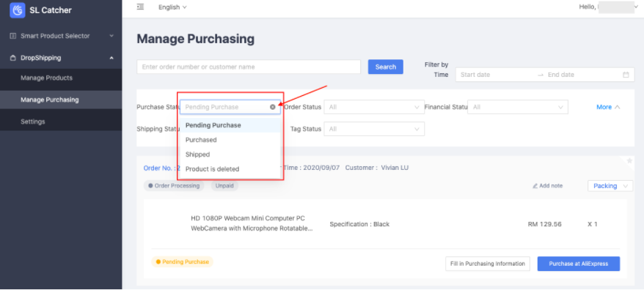Click the customer name Vivian LU

[x=395, y=168]
